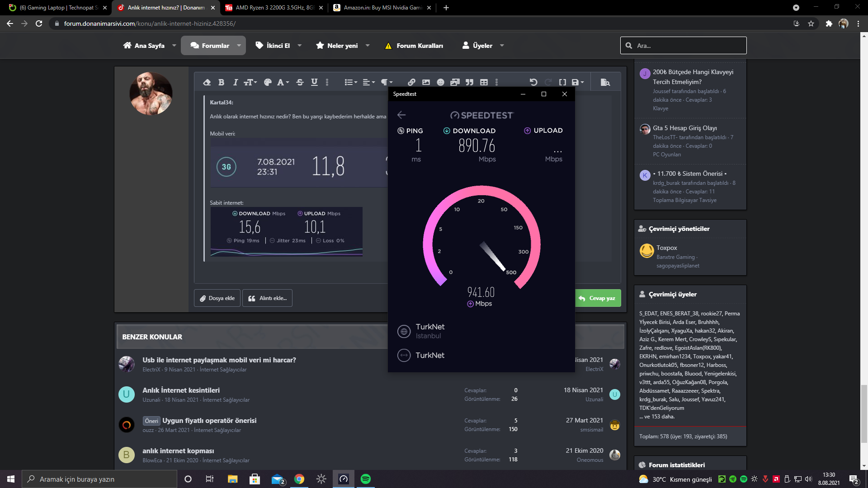This screenshot has width=868, height=488.
Task: Toggle bold formatting in editor
Action: (x=221, y=82)
